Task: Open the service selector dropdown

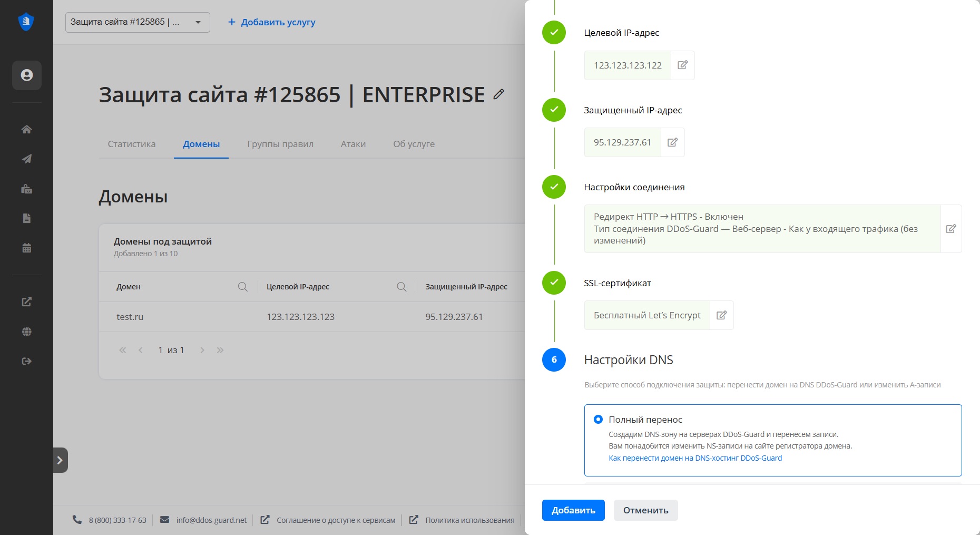Action: tap(138, 22)
